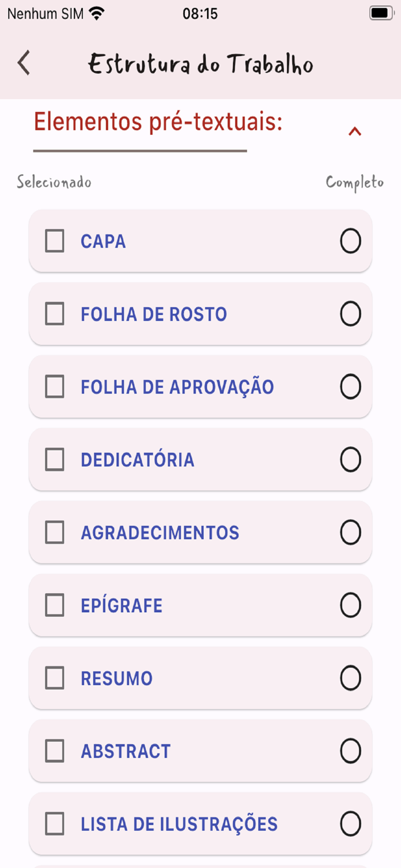Open the CAPA list item
This screenshot has width=401, height=868.
[x=174, y=241]
